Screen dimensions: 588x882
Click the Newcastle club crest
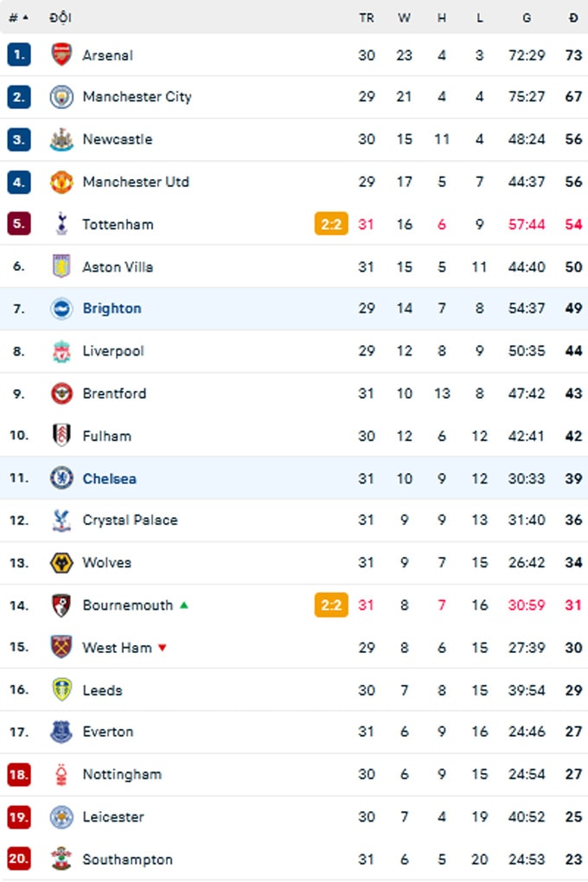pyautogui.click(x=61, y=139)
